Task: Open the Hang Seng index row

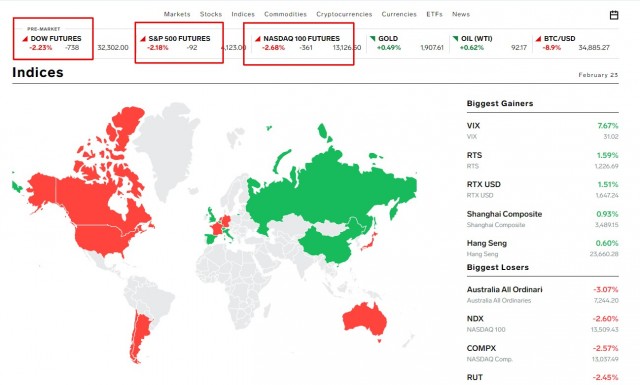Action: click(x=542, y=248)
